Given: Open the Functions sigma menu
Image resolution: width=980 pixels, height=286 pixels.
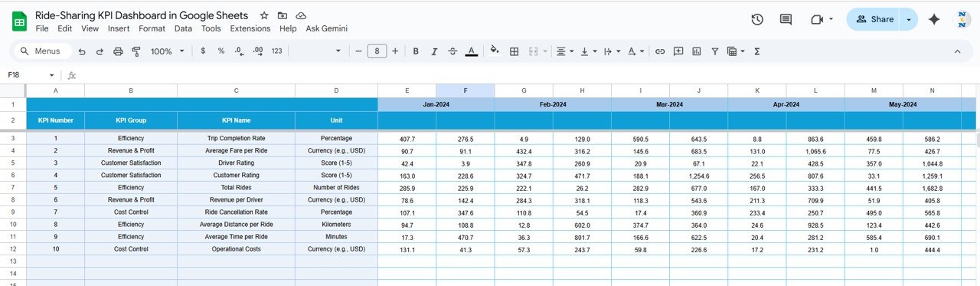Looking at the screenshot, I should click(x=757, y=51).
